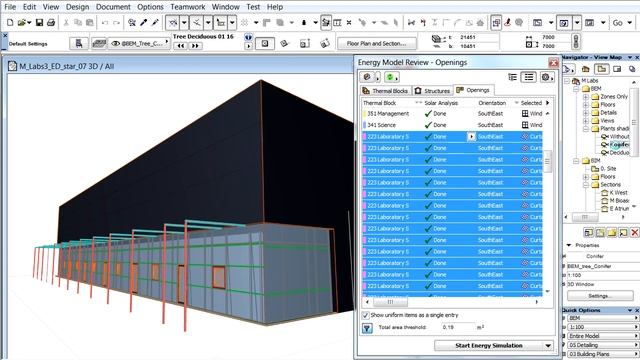
Task: Collapse the Properties panel triangle
Action: 569,245
